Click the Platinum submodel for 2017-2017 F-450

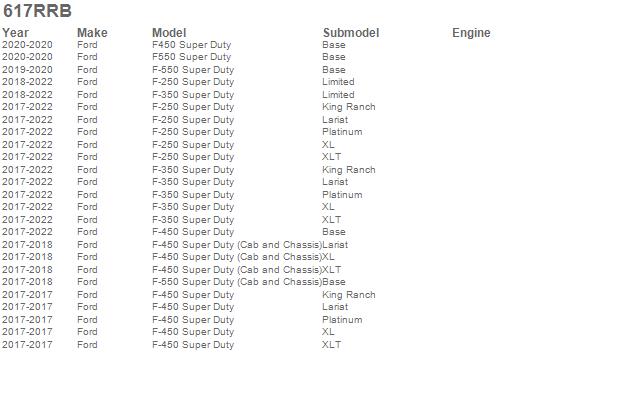[x=342, y=320]
